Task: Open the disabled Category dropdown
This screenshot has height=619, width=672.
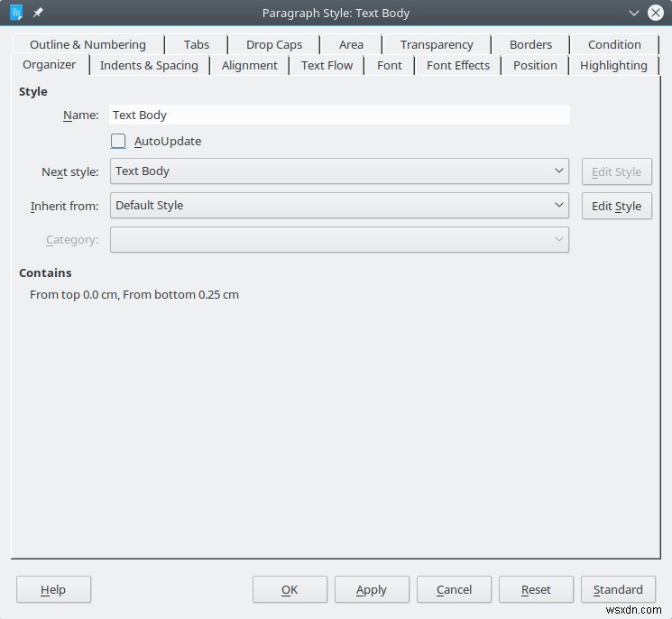Action: pos(339,240)
